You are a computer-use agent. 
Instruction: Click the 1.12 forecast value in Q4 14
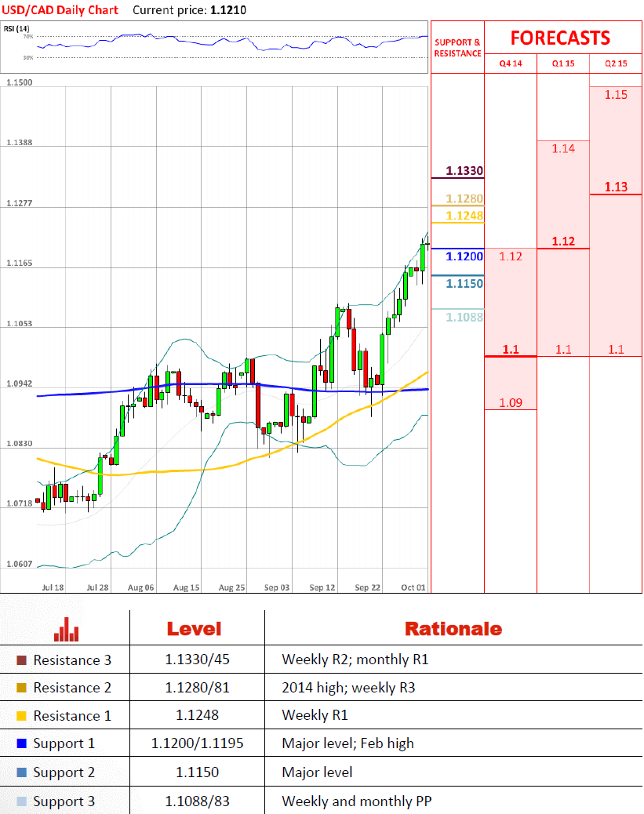point(511,256)
